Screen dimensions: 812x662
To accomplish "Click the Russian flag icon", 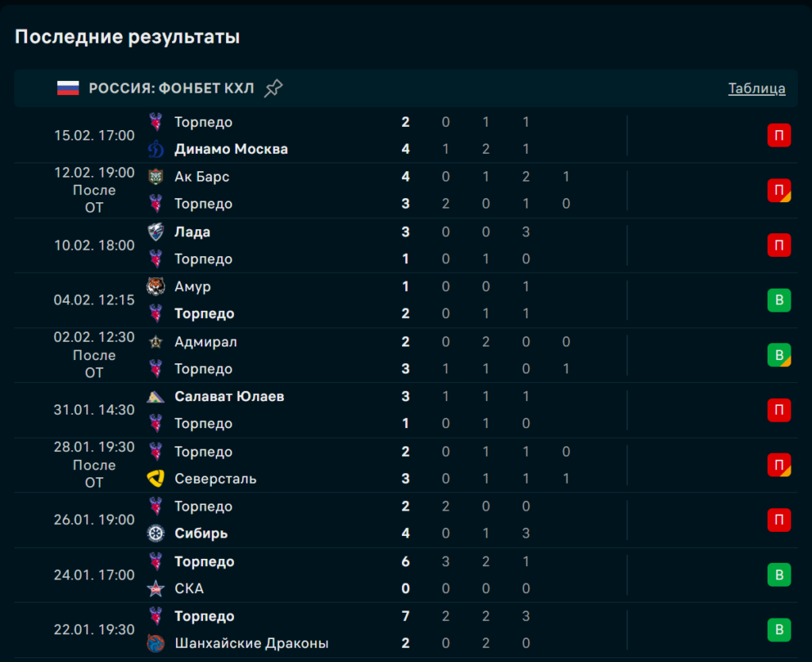I will (68, 88).
